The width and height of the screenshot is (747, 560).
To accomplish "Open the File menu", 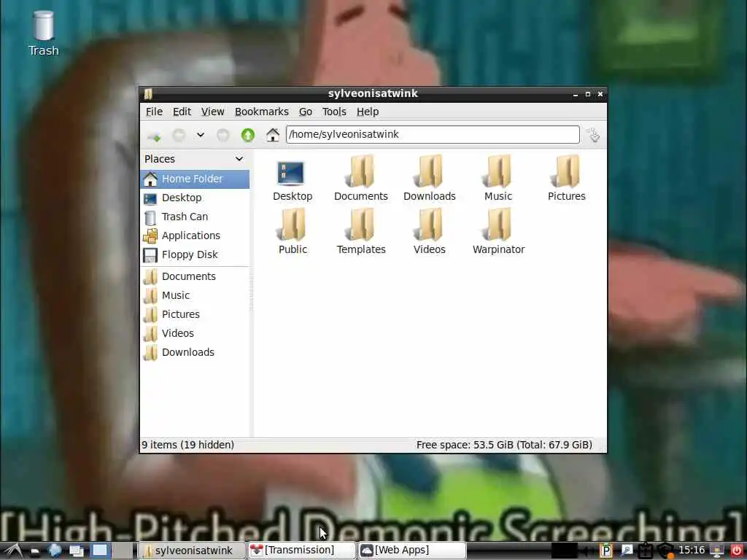I will 154,112.
